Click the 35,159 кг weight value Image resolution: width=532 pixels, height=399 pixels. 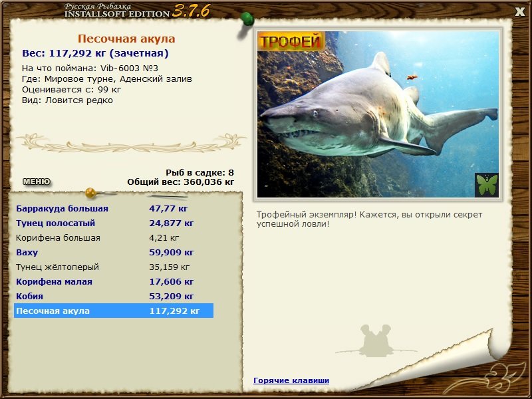coord(170,267)
